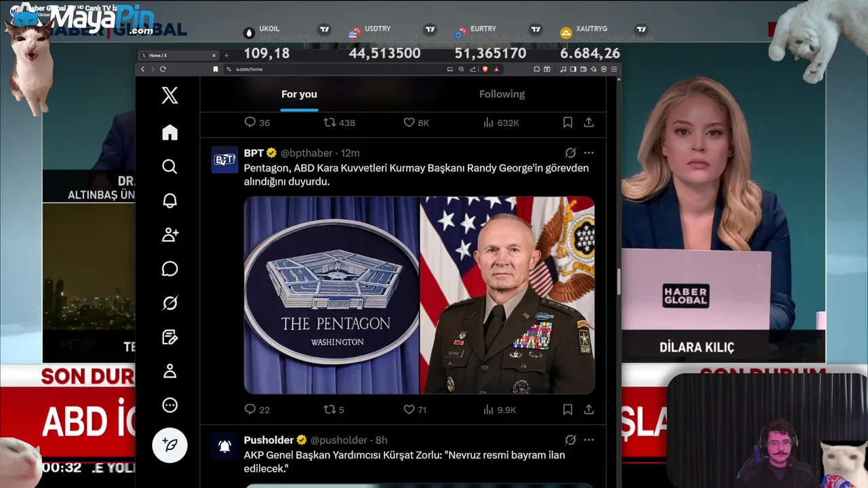This screenshot has width=868, height=488.
Task: Open a new browser tab
Action: click(x=226, y=56)
